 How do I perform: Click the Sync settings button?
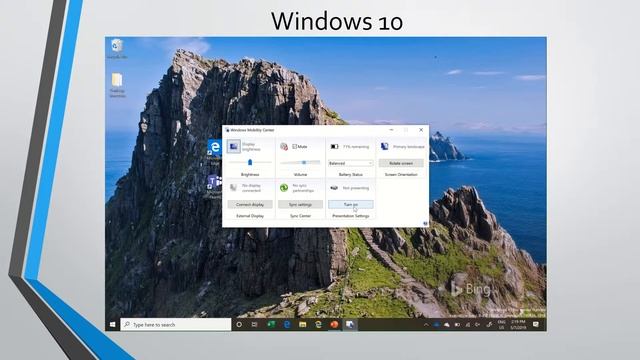tap(300, 204)
